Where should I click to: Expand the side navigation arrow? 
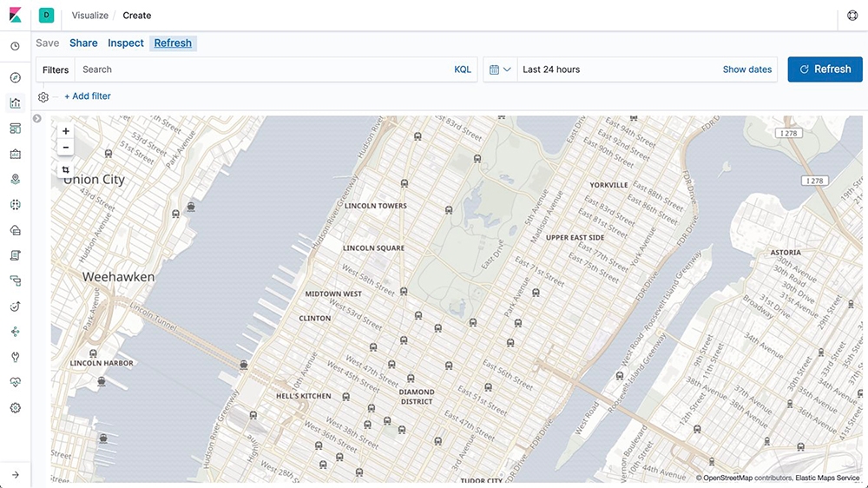(x=16, y=475)
